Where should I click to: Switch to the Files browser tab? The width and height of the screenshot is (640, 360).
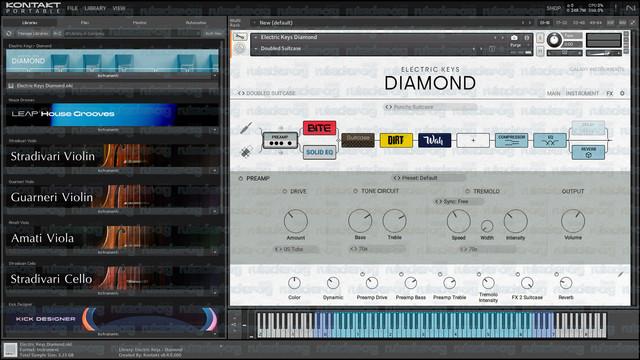(85, 23)
